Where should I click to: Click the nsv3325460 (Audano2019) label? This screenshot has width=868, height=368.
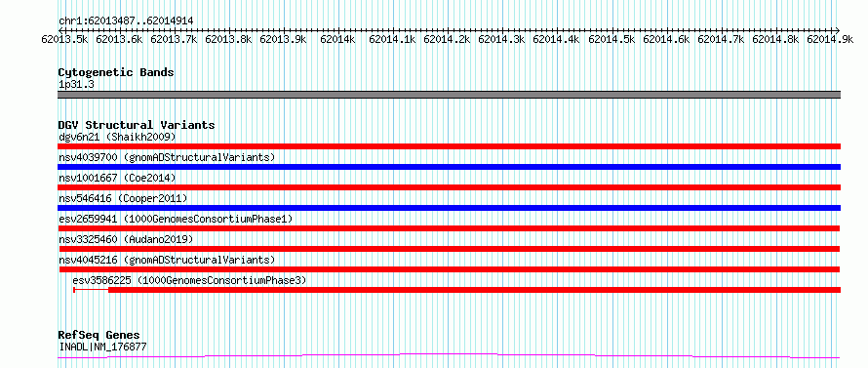click(126, 239)
